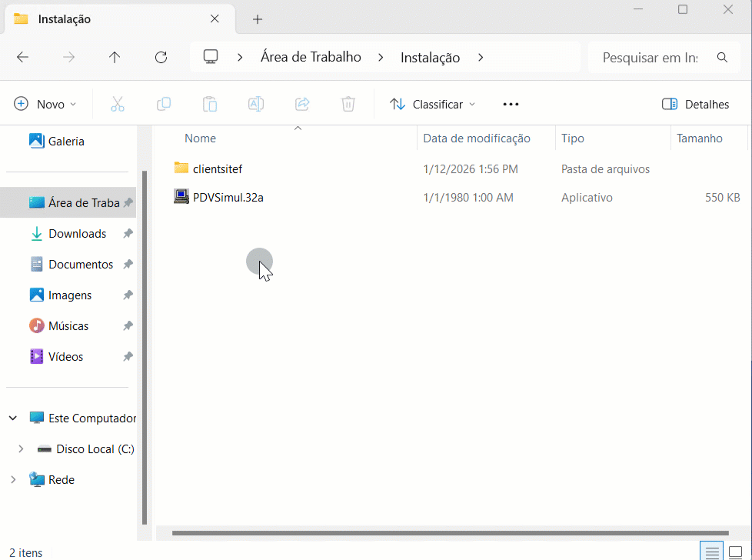Toggle the Detalhes pane
The width and height of the screenshot is (752, 560).
coord(695,104)
